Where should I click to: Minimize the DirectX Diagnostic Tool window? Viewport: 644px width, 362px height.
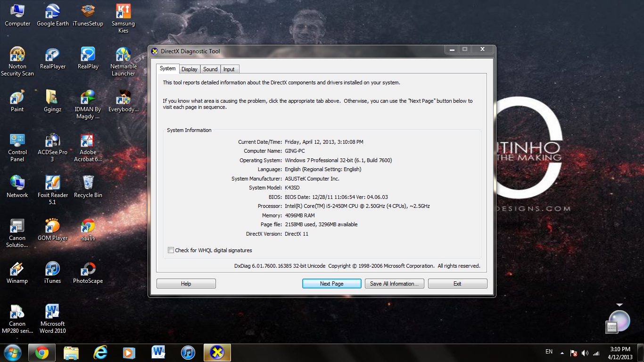coord(452,49)
